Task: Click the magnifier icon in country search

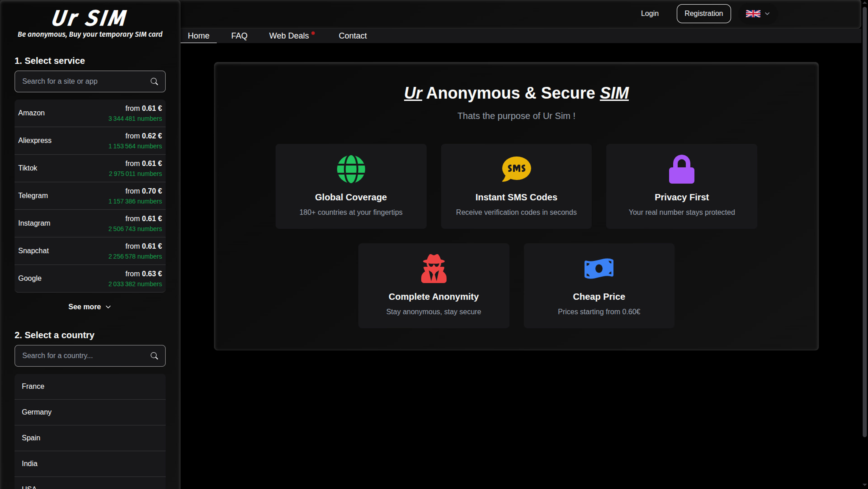Action: [x=154, y=356]
